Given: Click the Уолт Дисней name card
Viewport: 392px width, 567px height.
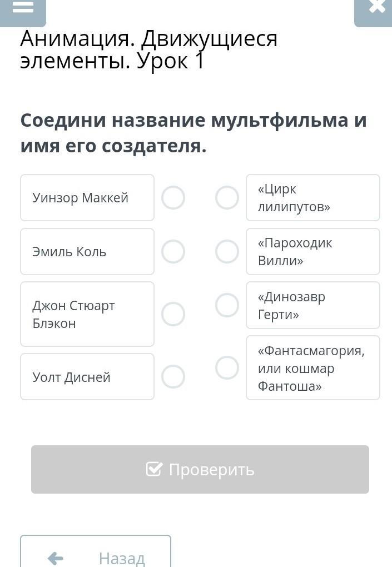Looking at the screenshot, I should point(87,376).
